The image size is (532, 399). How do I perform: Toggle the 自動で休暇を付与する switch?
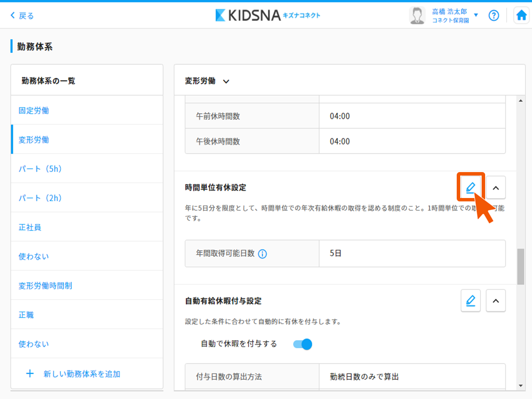303,344
